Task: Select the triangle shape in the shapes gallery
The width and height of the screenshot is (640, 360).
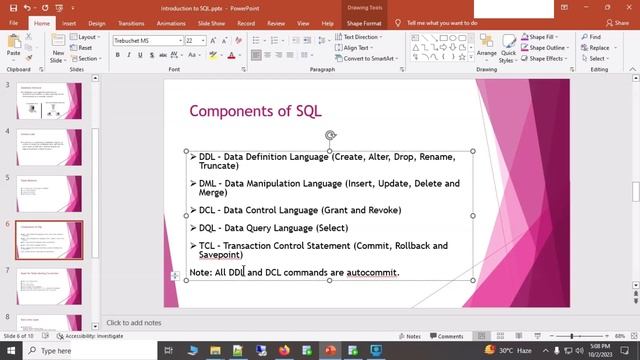Action: (415, 48)
